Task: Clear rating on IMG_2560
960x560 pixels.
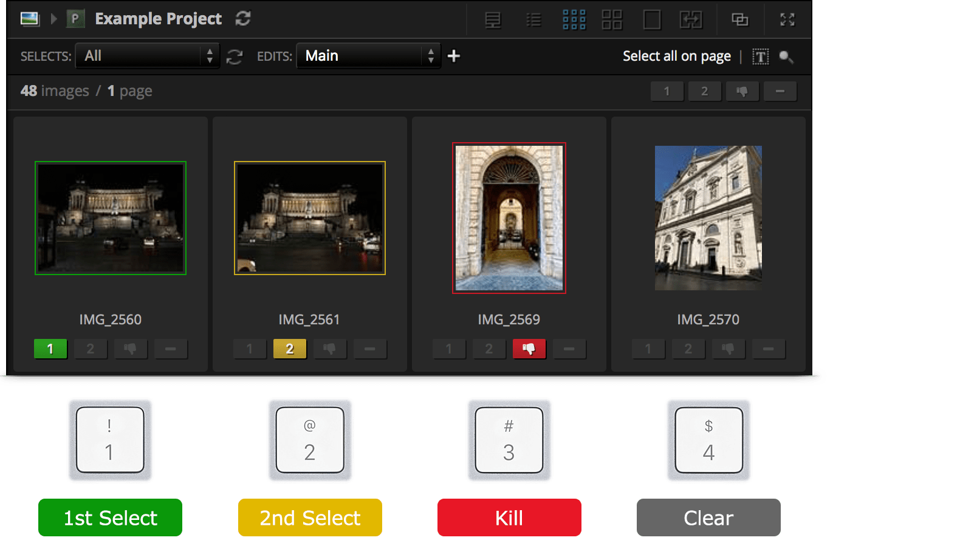Action: 171,349
